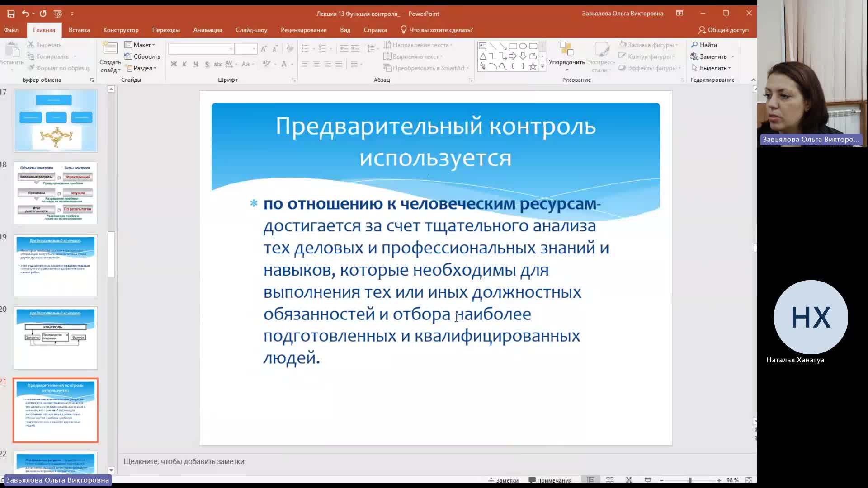Toggle strikethrough (abc) formatting
This screenshot has height=488, width=868.
pos(218,64)
